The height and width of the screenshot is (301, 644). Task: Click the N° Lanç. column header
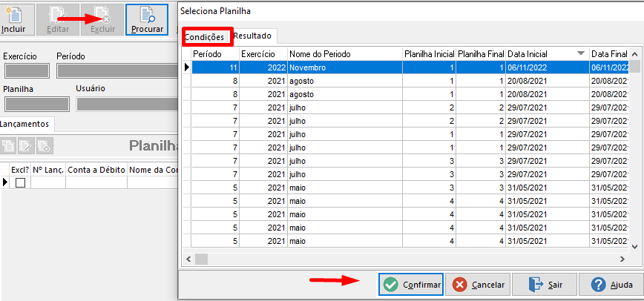click(x=48, y=170)
